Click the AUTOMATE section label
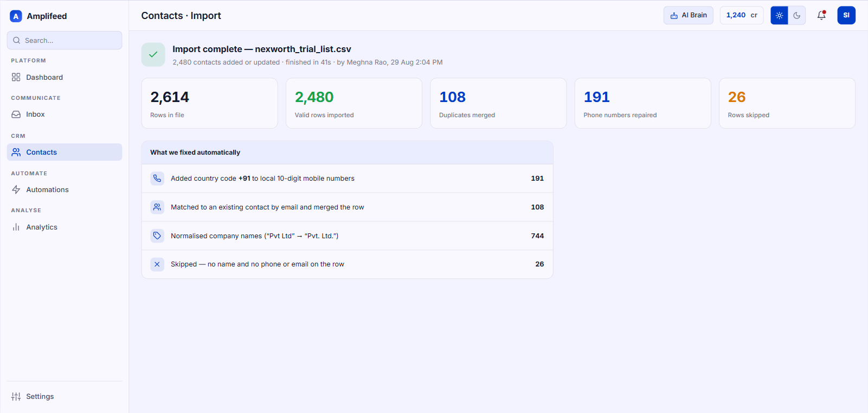The image size is (868, 413). coord(29,174)
